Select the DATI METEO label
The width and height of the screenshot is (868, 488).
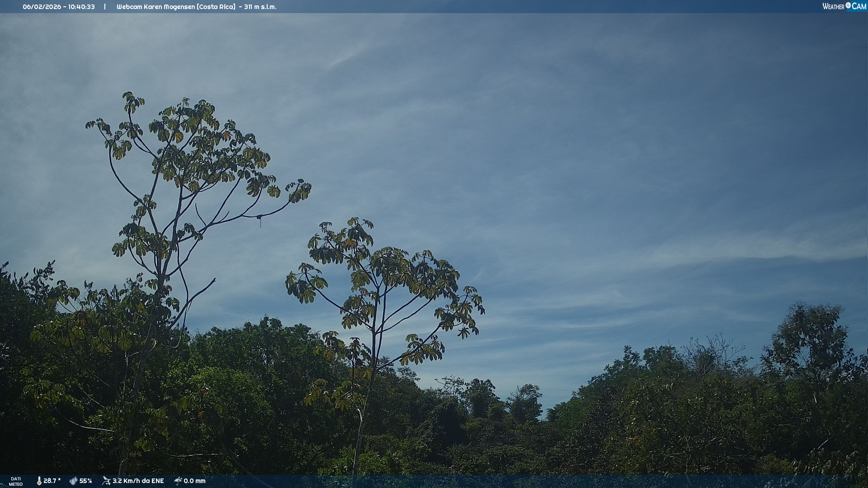(x=16, y=481)
